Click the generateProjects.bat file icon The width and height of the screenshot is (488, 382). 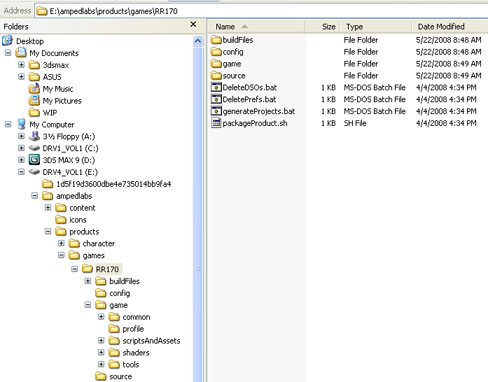click(x=216, y=111)
